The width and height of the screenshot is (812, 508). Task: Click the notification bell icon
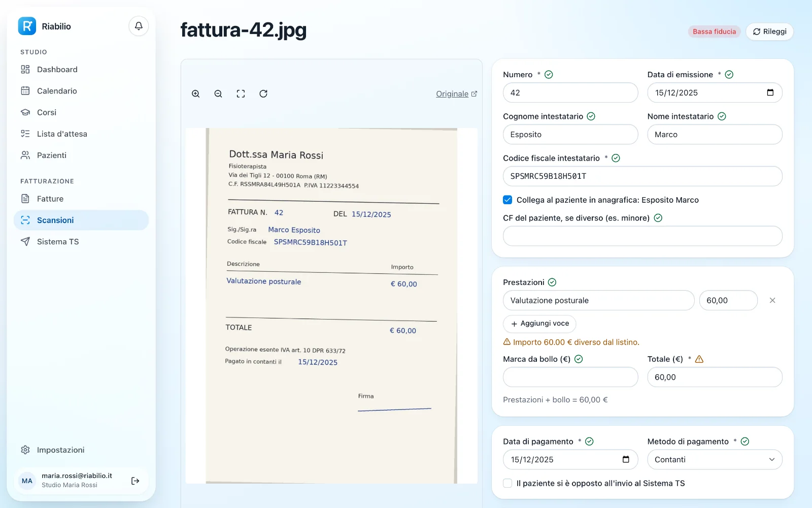(139, 26)
